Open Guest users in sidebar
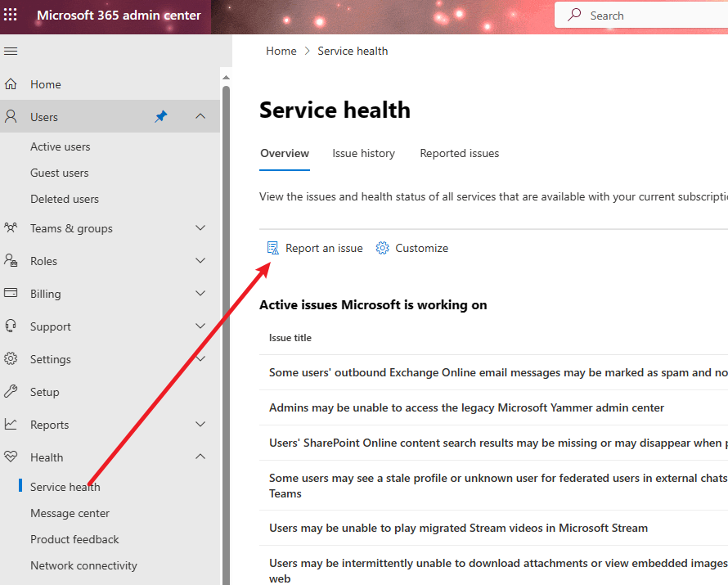The image size is (728, 585). click(x=60, y=173)
